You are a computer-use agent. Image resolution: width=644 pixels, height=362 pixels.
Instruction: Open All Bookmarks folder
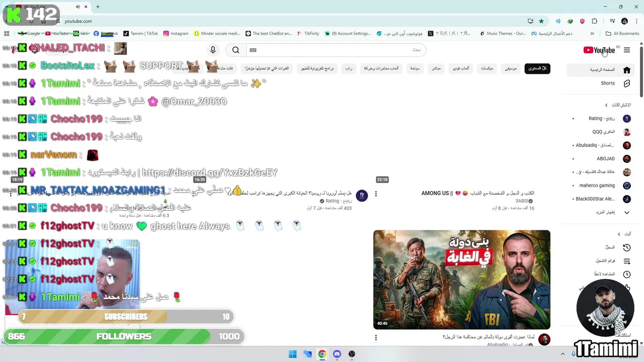pos(622,34)
